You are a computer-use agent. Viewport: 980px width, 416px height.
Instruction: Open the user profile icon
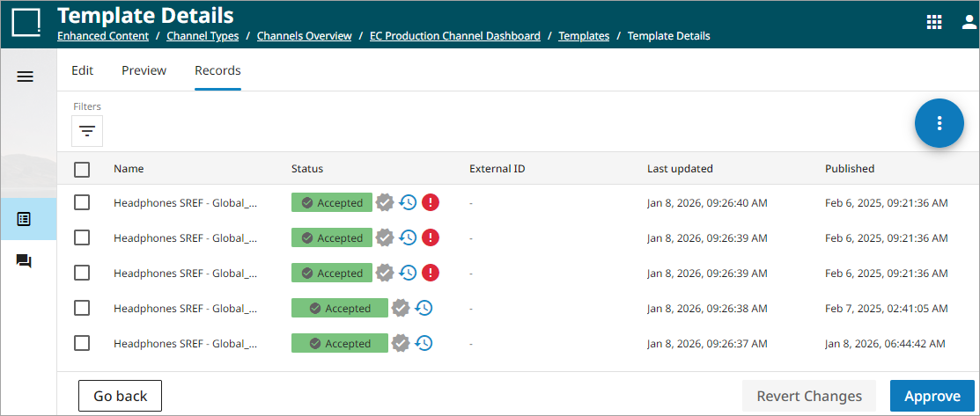click(969, 23)
